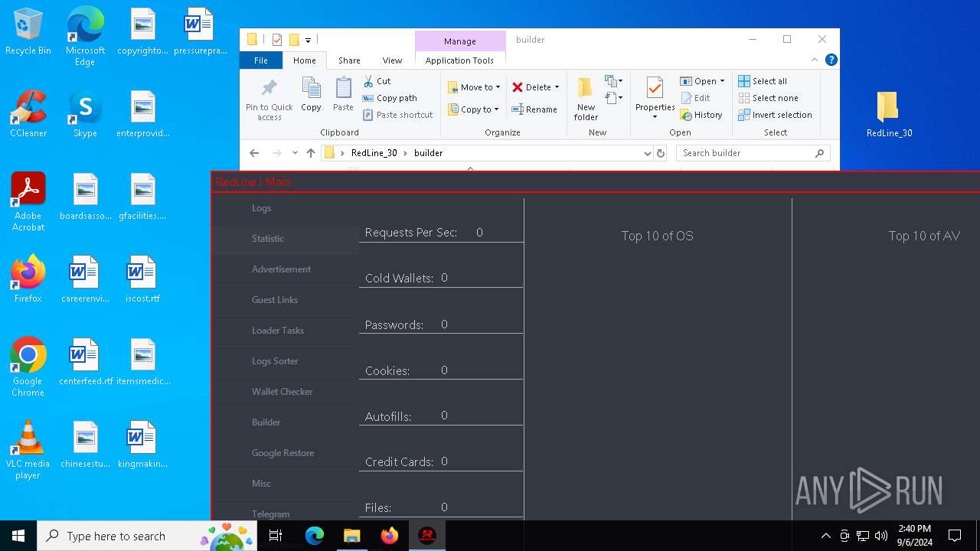Collapse the ribbon with chevron

coord(815,60)
